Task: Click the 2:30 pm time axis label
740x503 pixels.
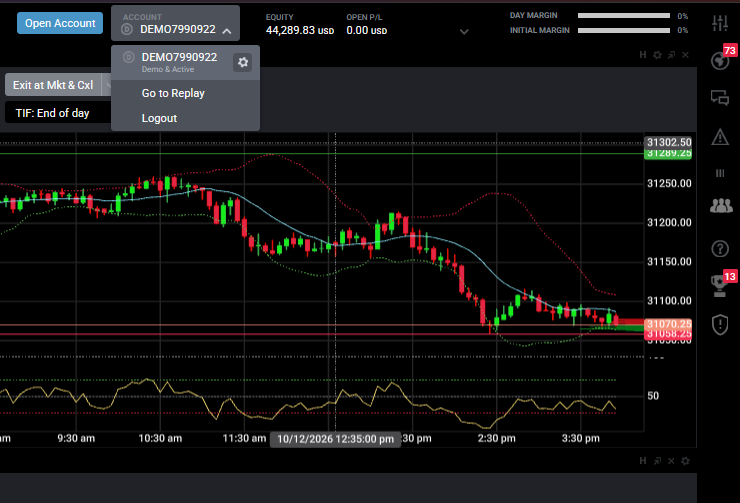Action: pos(496,438)
